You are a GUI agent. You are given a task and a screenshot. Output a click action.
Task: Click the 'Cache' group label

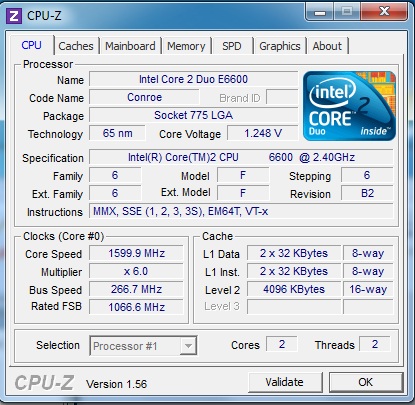[x=217, y=236]
